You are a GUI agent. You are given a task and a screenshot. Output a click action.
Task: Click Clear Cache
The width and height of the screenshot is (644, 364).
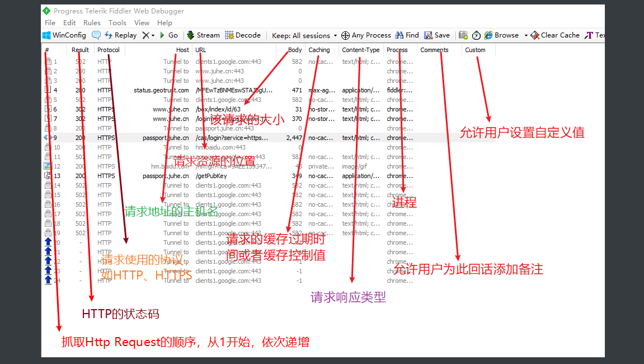[555, 35]
